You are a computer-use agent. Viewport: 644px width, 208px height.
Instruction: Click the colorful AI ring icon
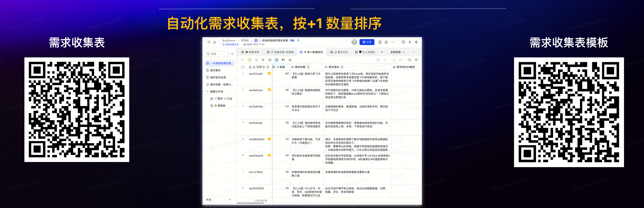pyautogui.click(x=378, y=60)
